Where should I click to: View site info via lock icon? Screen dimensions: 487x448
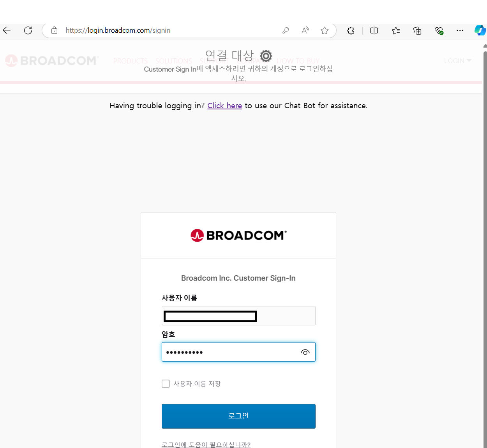point(55,30)
